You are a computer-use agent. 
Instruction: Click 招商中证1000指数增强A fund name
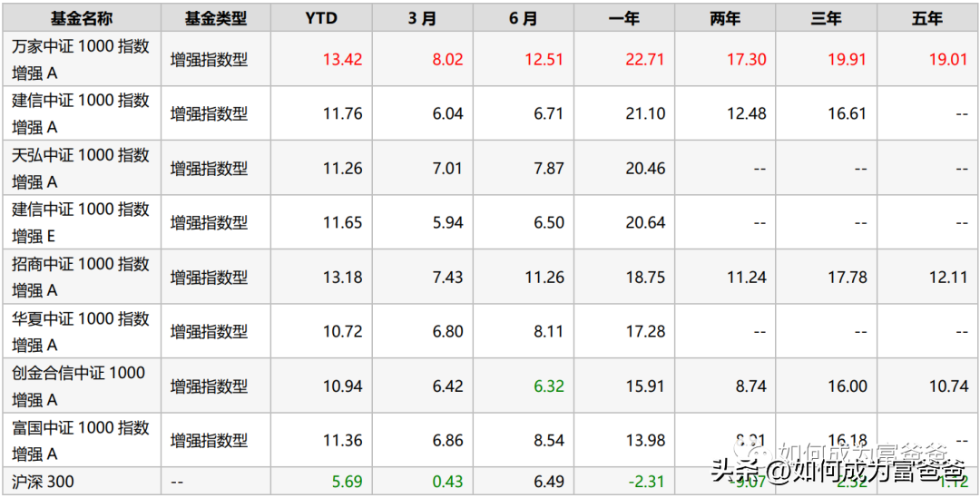coord(81,277)
